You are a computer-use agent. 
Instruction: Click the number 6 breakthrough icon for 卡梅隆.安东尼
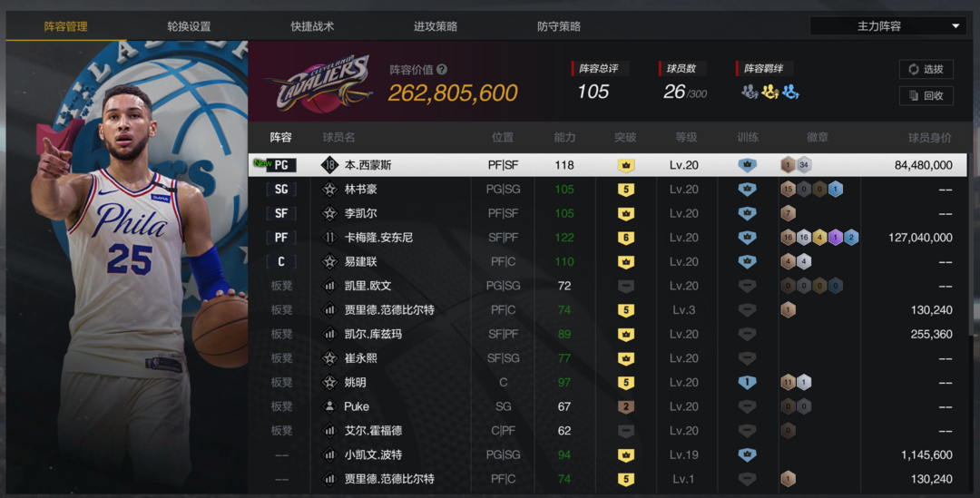pyautogui.click(x=625, y=238)
